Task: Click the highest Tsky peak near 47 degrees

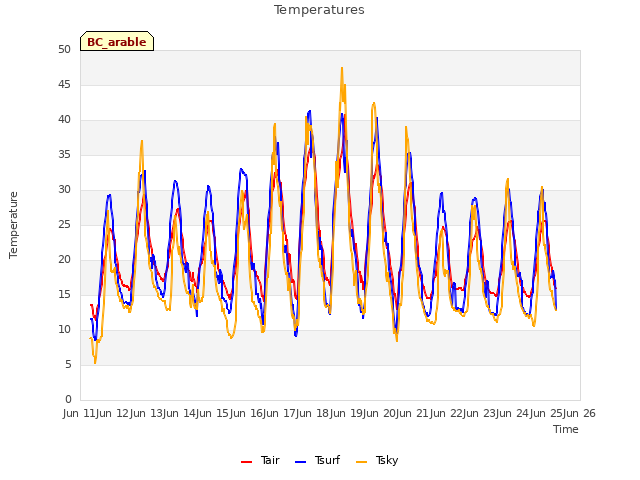Action: [x=342, y=69]
